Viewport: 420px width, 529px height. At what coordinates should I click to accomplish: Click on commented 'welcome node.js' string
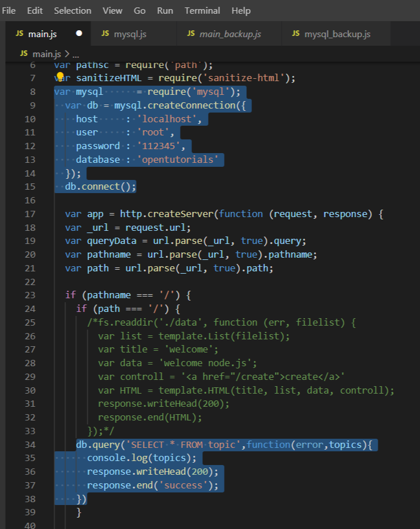point(205,363)
